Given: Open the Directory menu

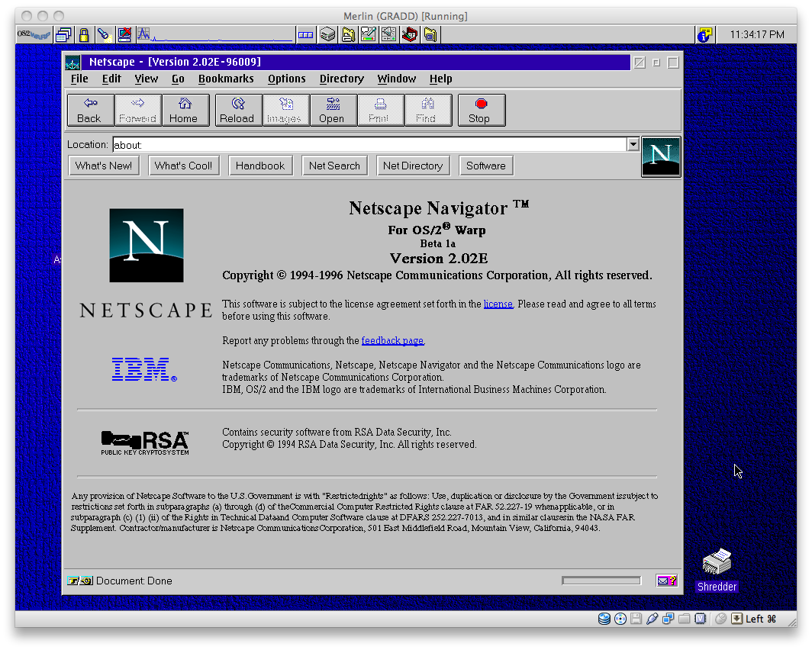Looking at the screenshot, I should click(341, 79).
